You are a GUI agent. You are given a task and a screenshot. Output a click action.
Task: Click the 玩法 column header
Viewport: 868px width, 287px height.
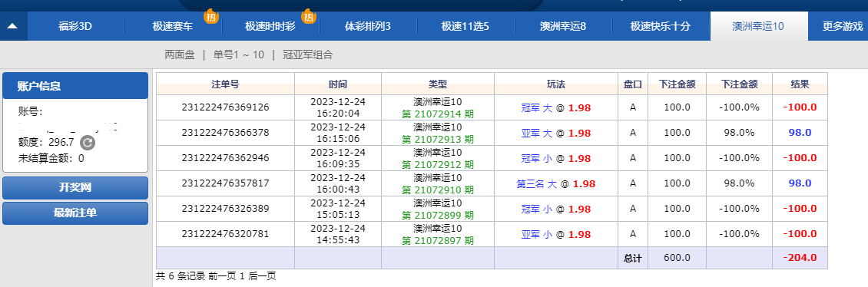tap(556, 84)
